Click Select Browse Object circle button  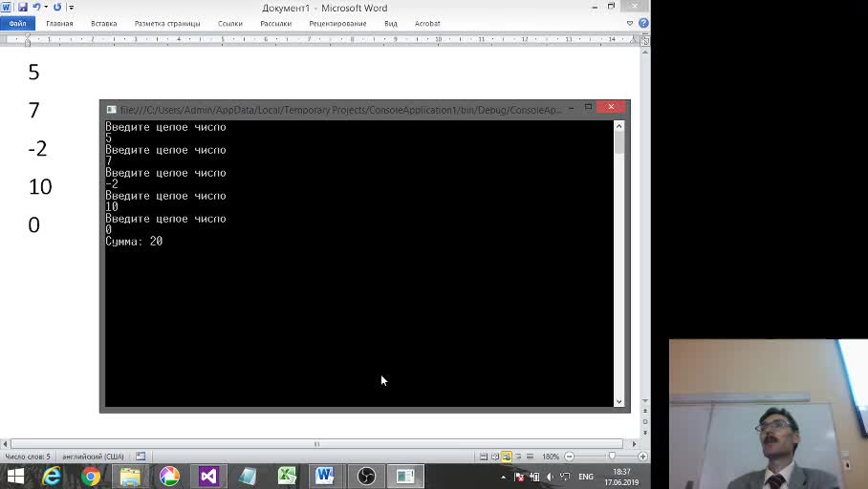645,421
